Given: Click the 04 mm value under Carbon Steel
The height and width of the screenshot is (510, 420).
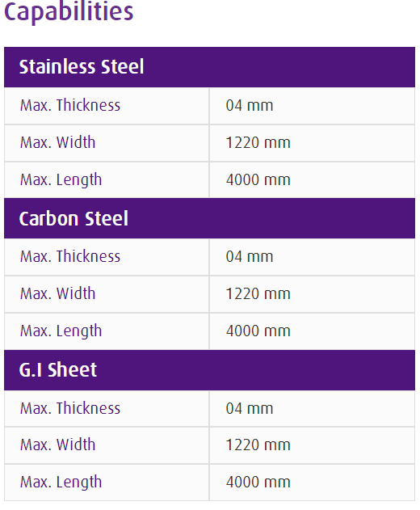Looking at the screenshot, I should pyautogui.click(x=250, y=257).
